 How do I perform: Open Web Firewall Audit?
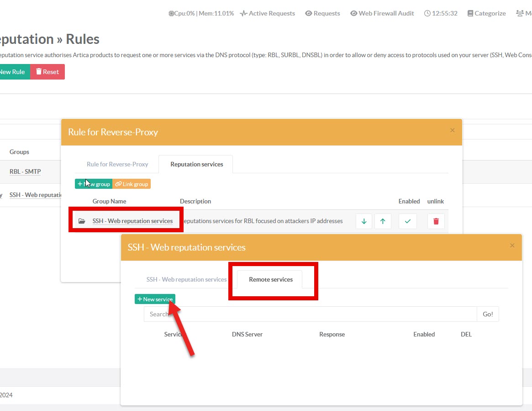[382, 13]
